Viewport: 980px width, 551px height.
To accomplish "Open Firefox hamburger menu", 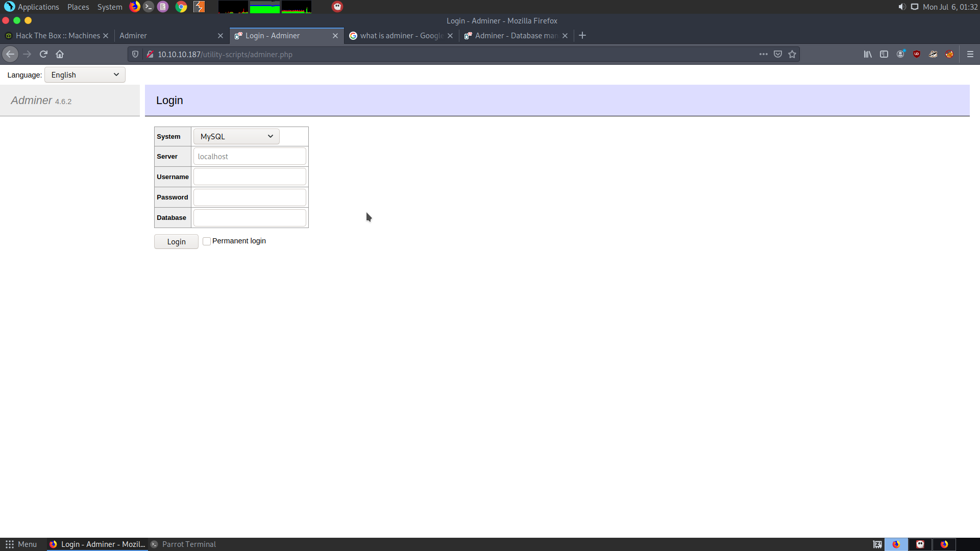I will (x=970, y=54).
